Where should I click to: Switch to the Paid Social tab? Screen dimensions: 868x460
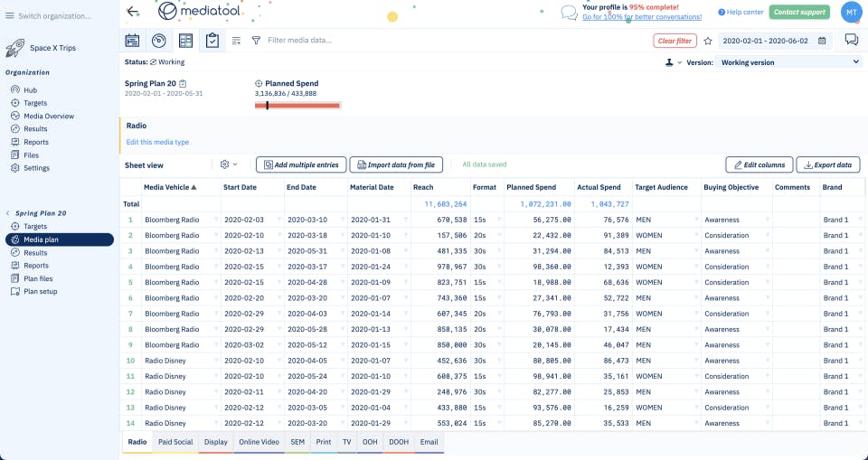pyautogui.click(x=175, y=442)
